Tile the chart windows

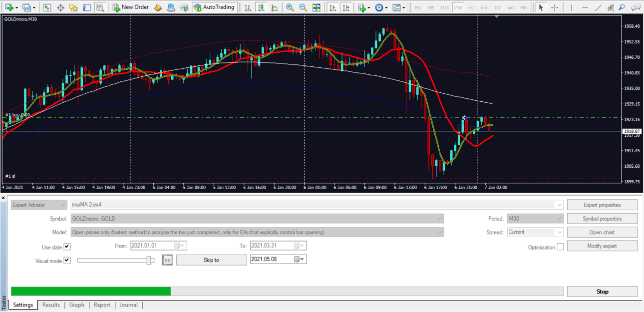[x=317, y=7]
